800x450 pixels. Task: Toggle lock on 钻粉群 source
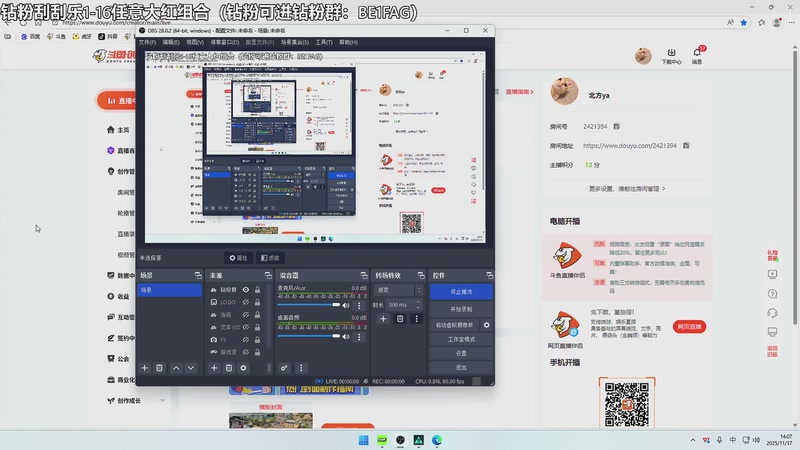(x=257, y=290)
